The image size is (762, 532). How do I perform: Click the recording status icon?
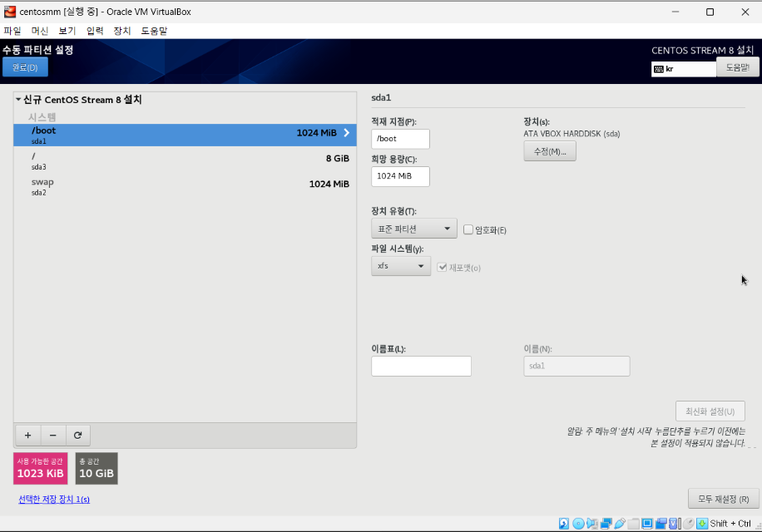click(x=661, y=523)
